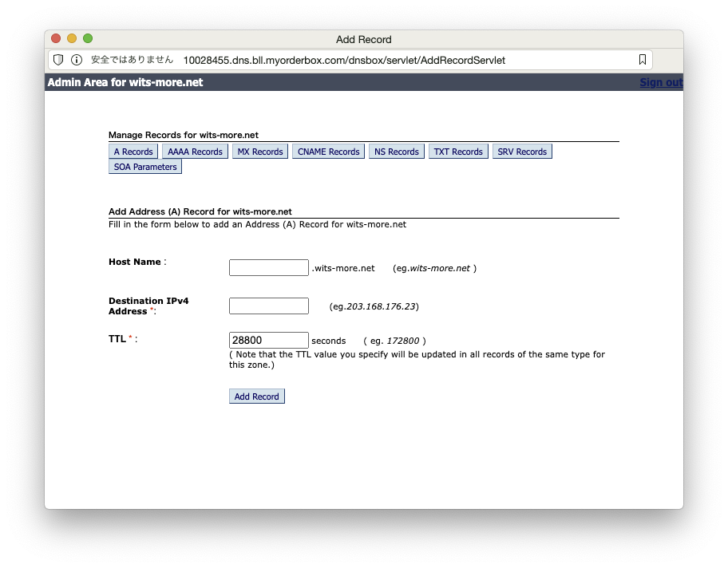Viewport: 728px width, 568px height.
Task: Click the browser URL address text
Action: point(343,60)
